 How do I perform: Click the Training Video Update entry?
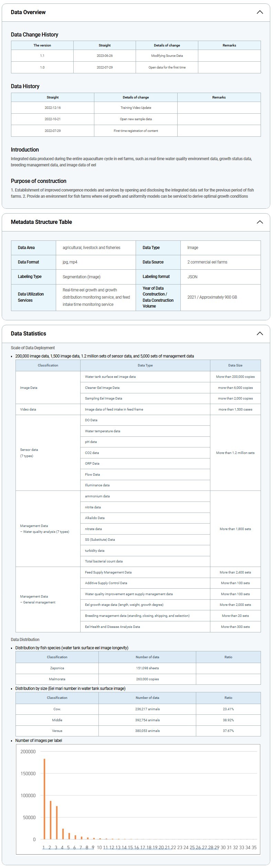[x=136, y=108]
